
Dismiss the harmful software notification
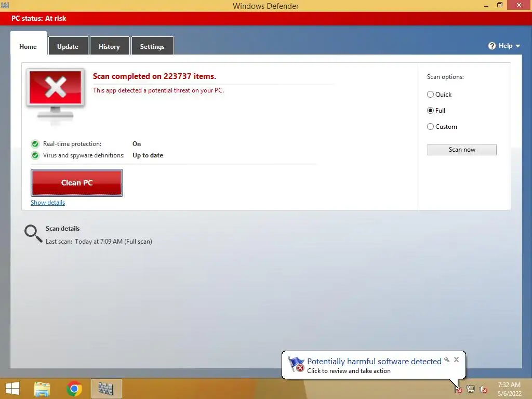click(456, 360)
